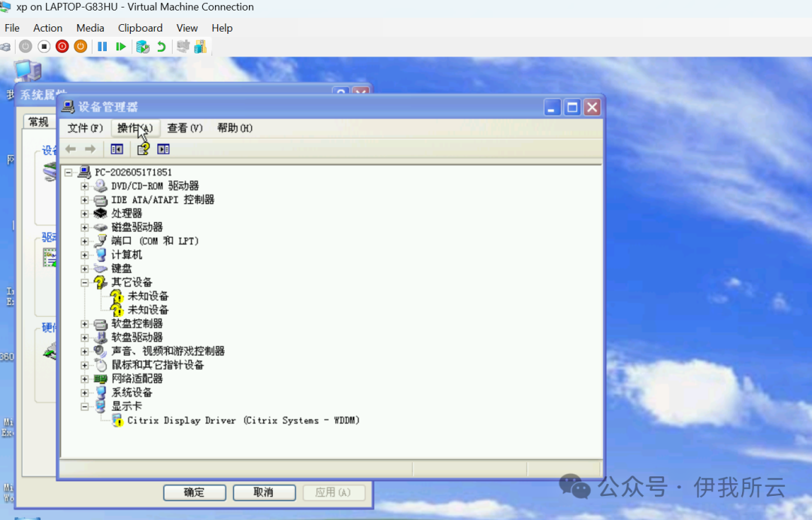This screenshot has height=520, width=812.
Task: Expand the 系统设备 node
Action: click(x=85, y=393)
